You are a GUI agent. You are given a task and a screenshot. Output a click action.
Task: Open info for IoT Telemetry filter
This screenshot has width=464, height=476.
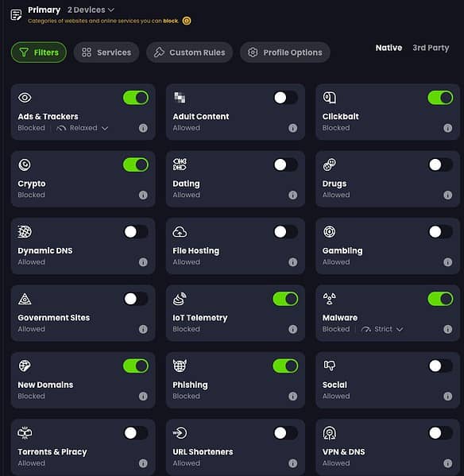click(x=293, y=329)
